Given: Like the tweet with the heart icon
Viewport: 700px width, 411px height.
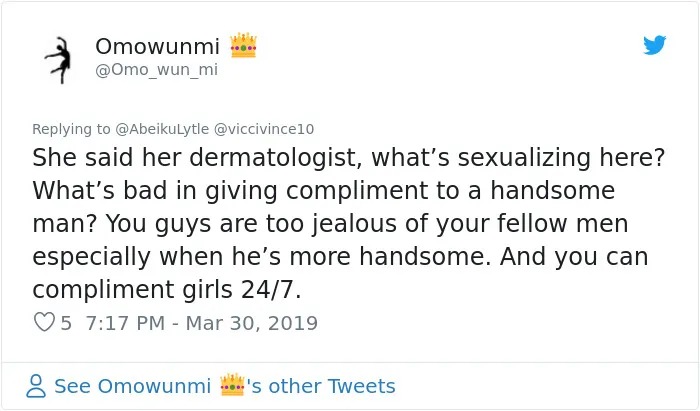Looking at the screenshot, I should 44,322.
